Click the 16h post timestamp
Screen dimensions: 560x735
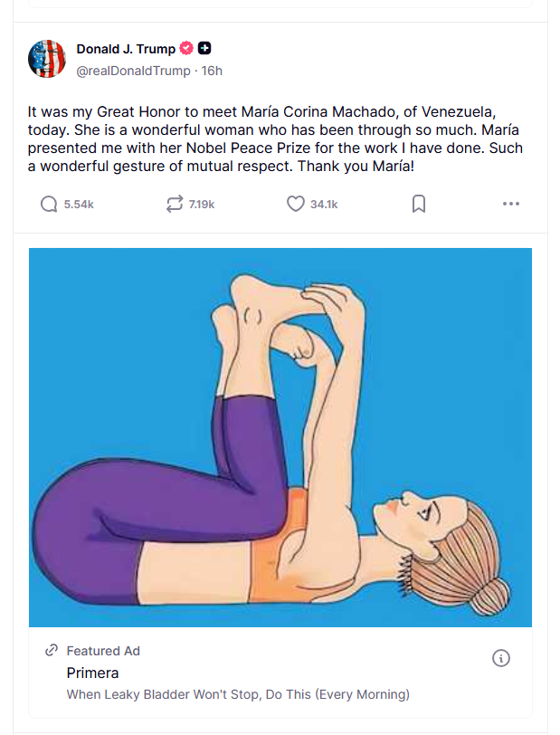coord(212,71)
